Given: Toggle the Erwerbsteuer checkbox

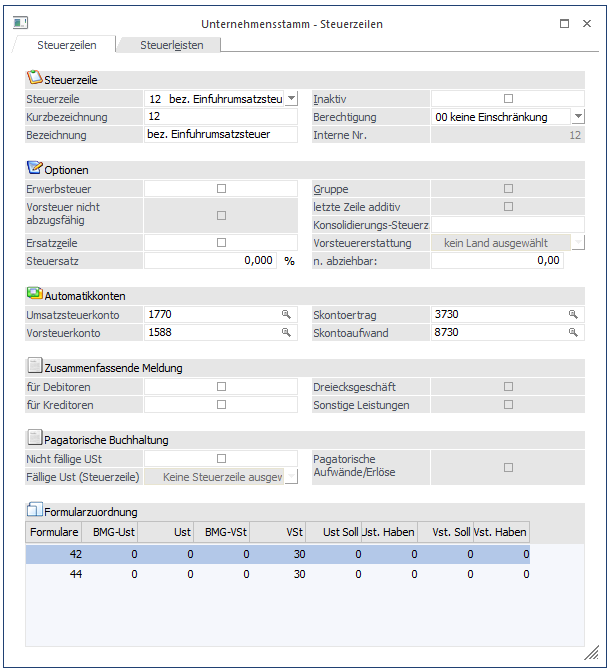Looking at the screenshot, I should 221,188.
